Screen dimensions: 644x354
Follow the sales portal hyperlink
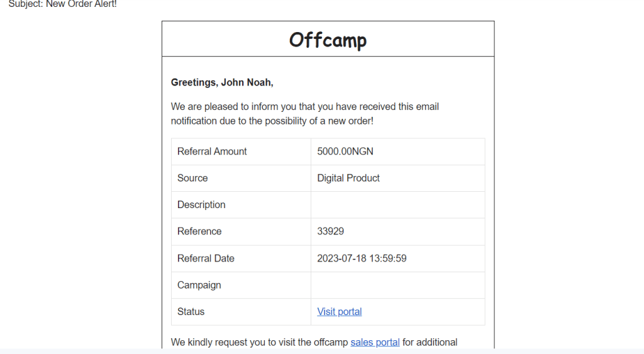point(375,342)
